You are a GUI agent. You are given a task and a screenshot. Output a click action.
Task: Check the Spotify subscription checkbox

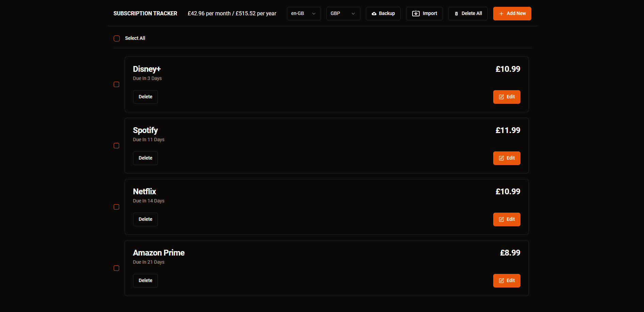click(x=116, y=146)
